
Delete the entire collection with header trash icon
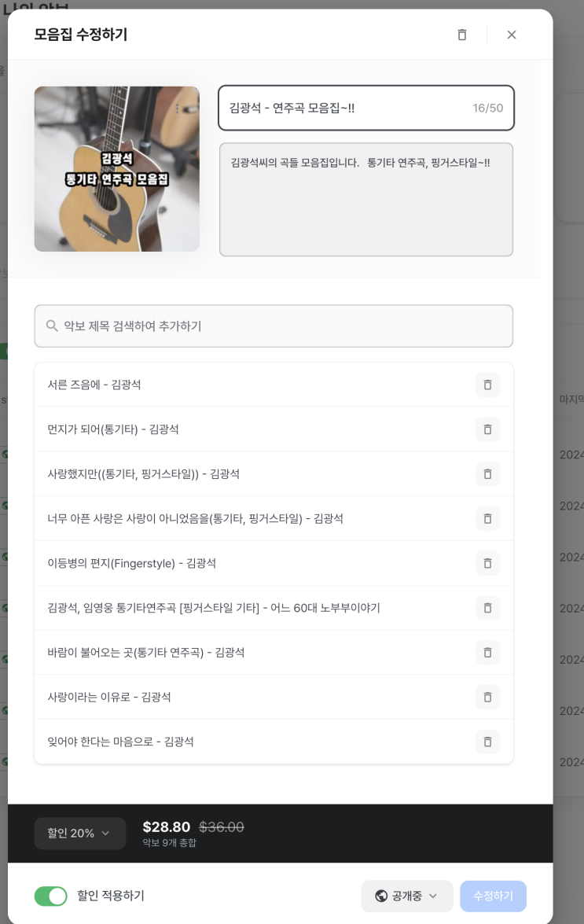click(x=462, y=35)
